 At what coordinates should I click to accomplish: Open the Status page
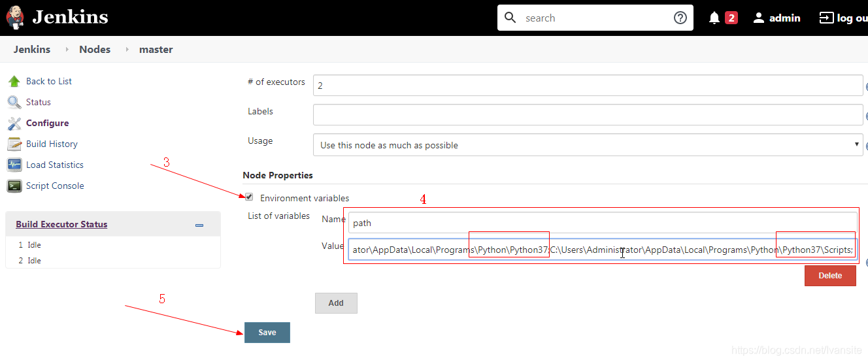click(x=39, y=102)
